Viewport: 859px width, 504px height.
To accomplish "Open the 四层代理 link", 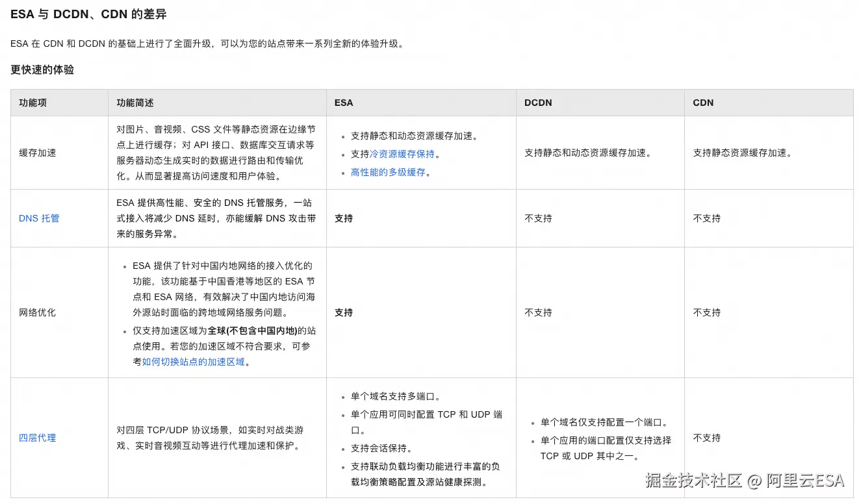I will 38,438.
